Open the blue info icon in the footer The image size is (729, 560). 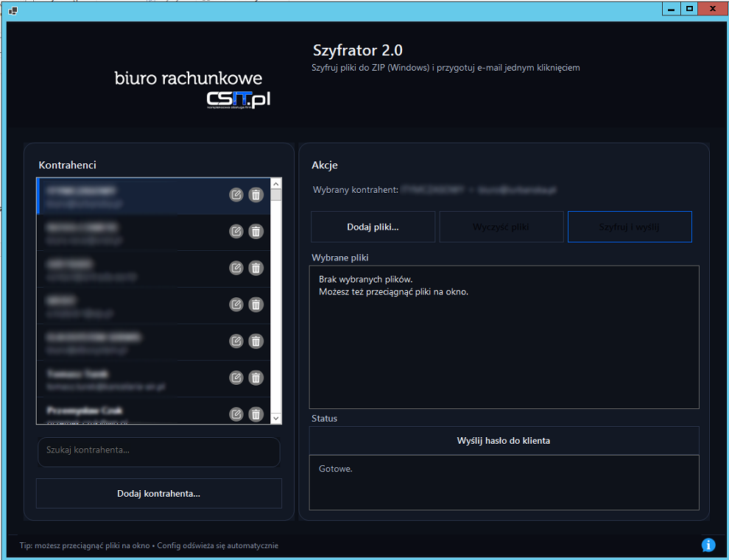[708, 545]
